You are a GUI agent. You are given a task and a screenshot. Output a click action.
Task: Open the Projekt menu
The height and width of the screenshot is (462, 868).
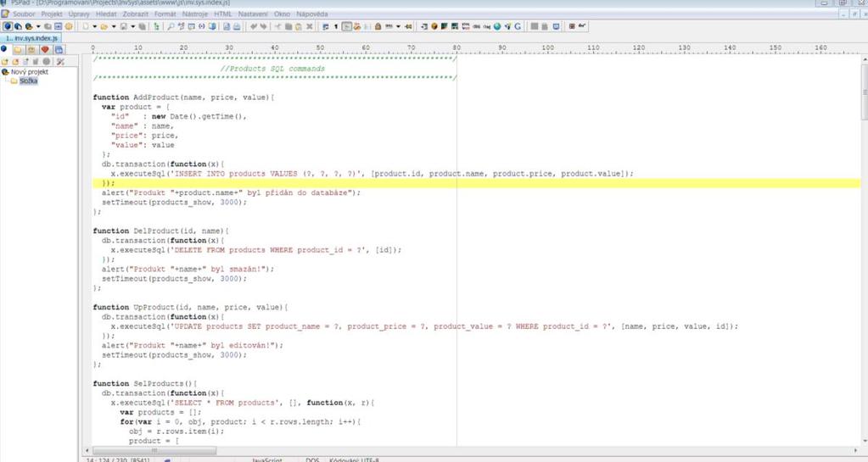coord(52,14)
